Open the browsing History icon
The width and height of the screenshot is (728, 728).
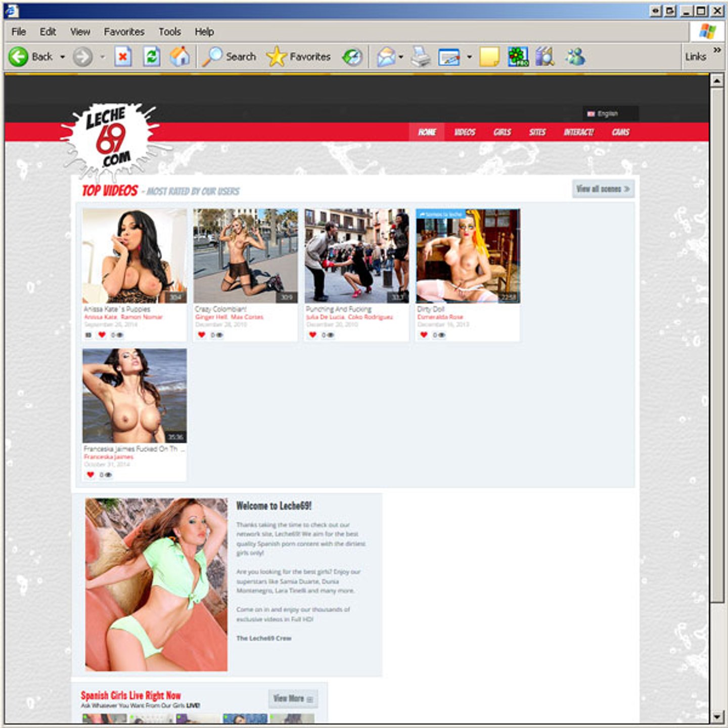[x=352, y=57]
